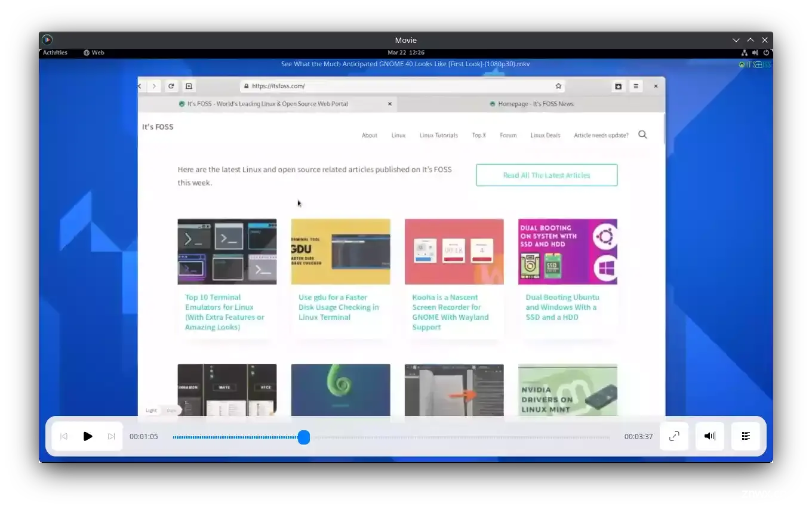Screen dimensions: 812x509
Task: Skip to the next video
Action: click(x=111, y=436)
